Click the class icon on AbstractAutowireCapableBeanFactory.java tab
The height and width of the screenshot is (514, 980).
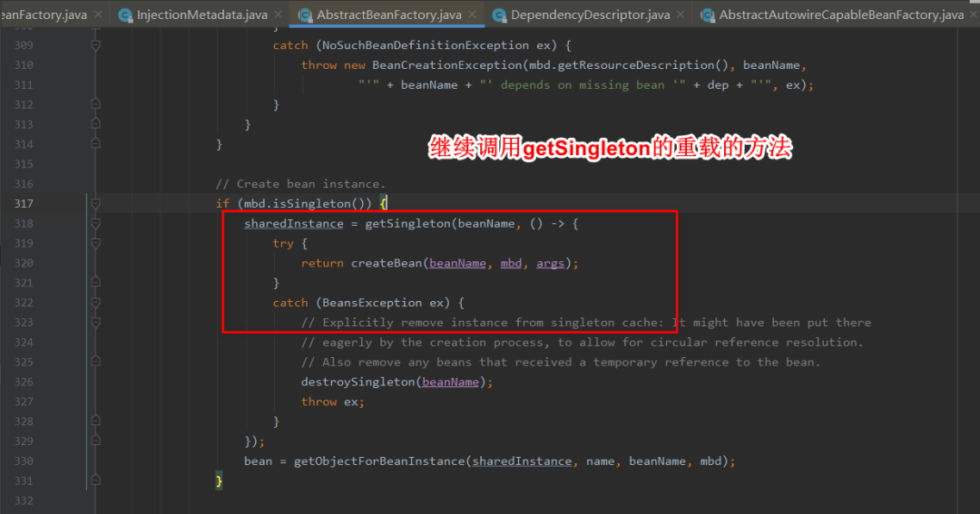[x=706, y=15]
